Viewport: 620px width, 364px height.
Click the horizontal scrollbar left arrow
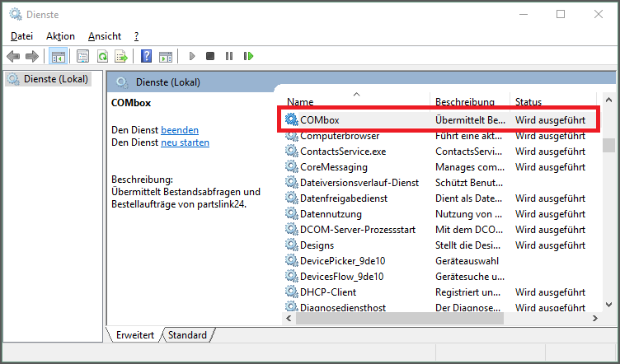[289, 318]
